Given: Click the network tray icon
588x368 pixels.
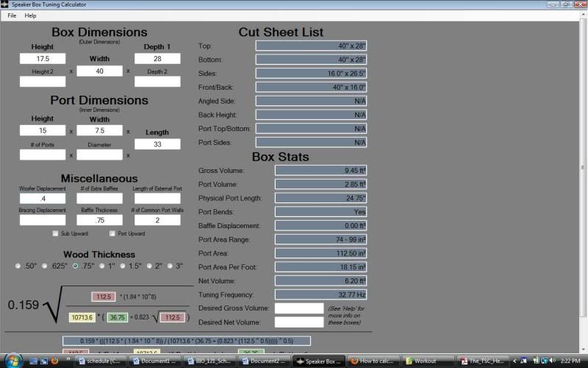Looking at the screenshot, I should [544, 361].
